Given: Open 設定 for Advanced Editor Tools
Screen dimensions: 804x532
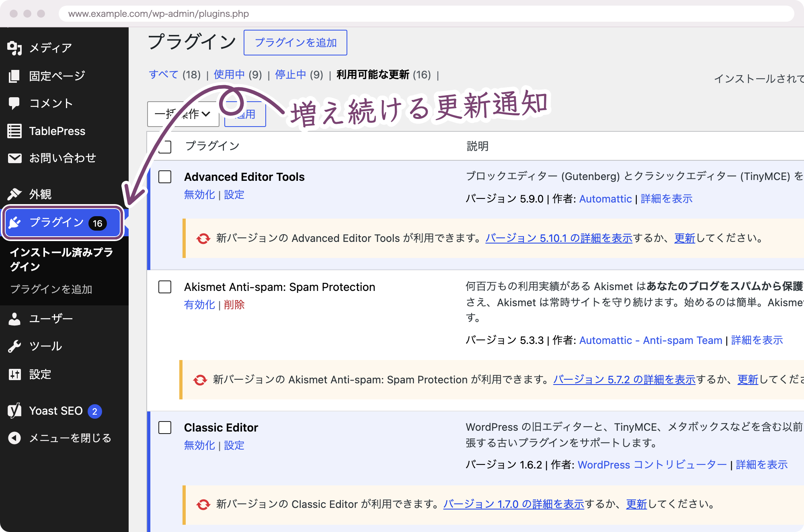Looking at the screenshot, I should [x=234, y=195].
